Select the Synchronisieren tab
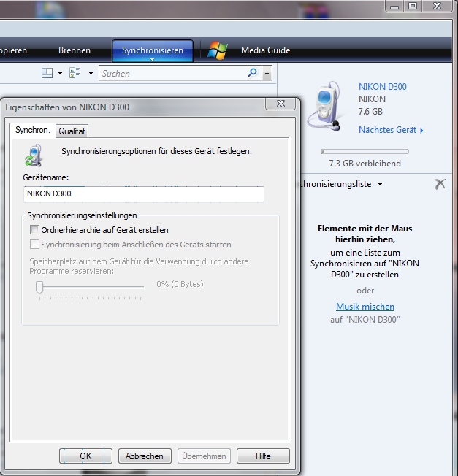 (153, 50)
